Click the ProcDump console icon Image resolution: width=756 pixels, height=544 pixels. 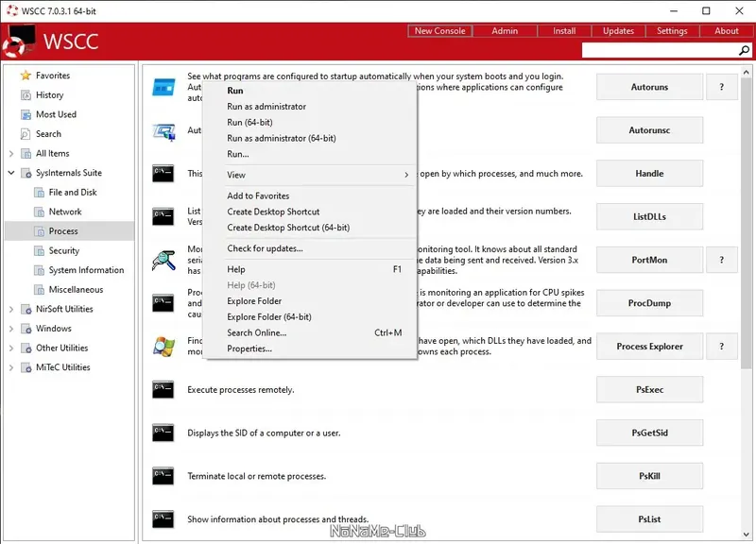tap(163, 302)
